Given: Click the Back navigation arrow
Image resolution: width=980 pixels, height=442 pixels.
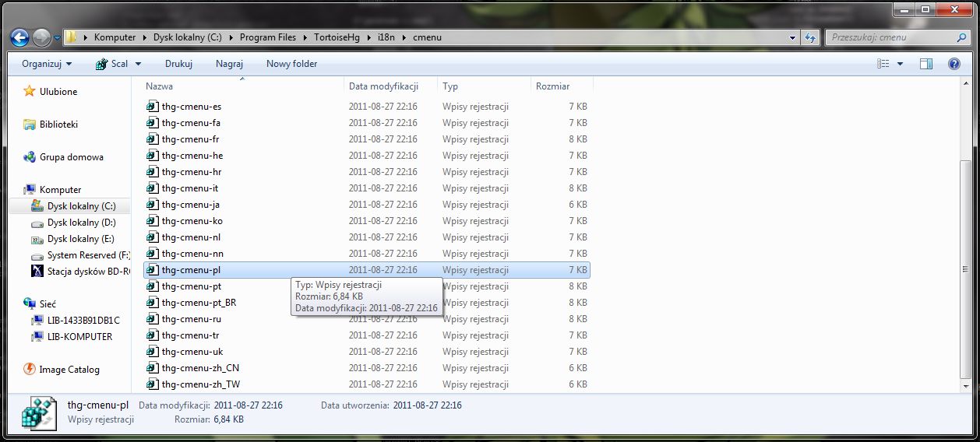Looking at the screenshot, I should click(x=20, y=37).
